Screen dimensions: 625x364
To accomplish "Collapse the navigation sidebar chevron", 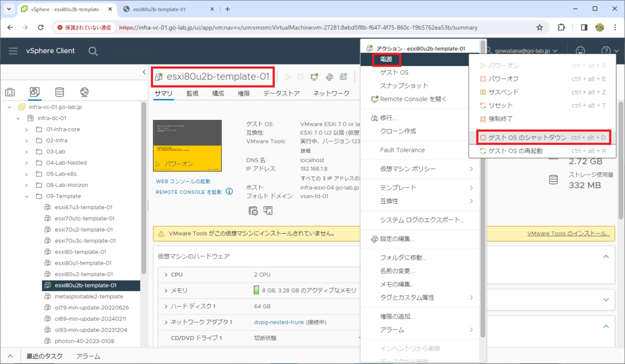I will point(144,72).
